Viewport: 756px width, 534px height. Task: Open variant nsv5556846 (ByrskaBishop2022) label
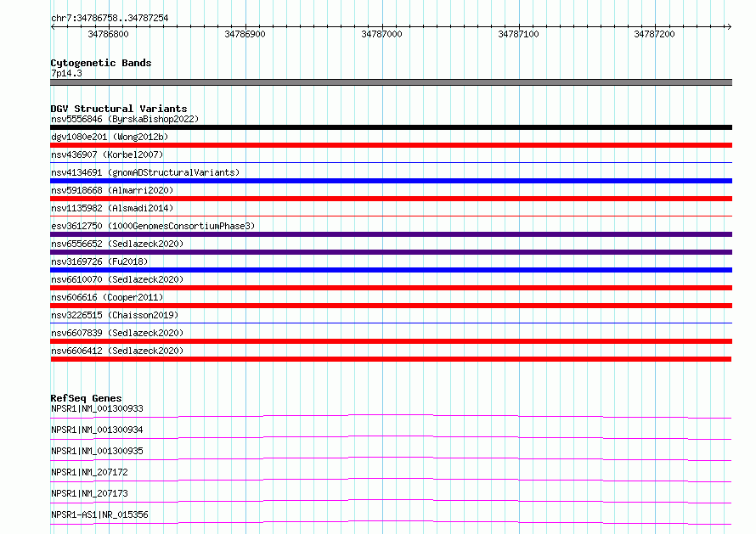click(125, 119)
